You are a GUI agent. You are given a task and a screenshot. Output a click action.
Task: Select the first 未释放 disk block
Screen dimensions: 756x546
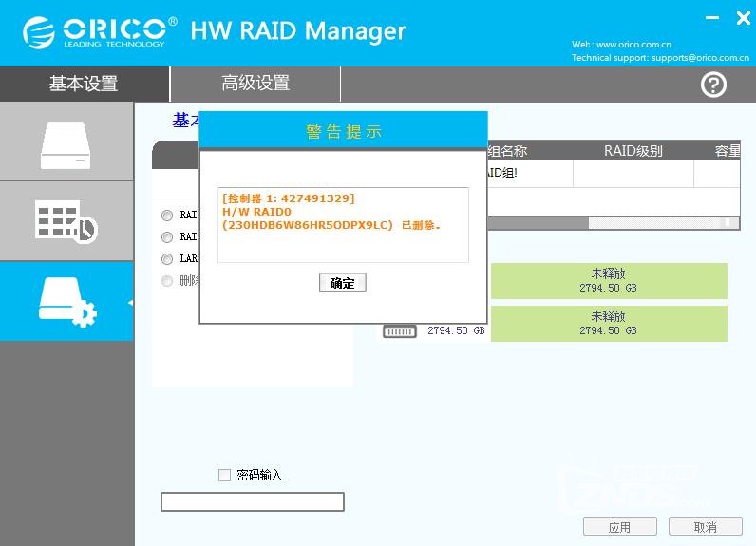(x=608, y=280)
